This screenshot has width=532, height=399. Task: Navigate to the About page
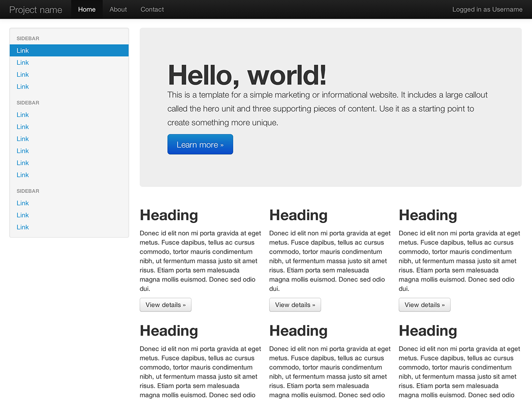pos(118,9)
